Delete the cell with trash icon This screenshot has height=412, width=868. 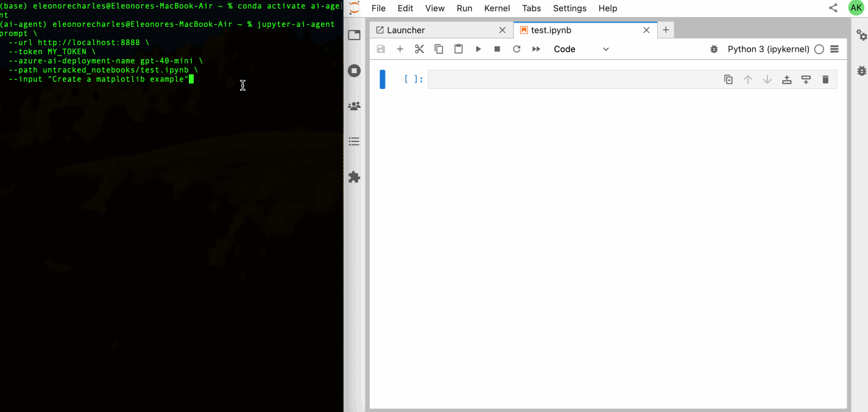[825, 79]
